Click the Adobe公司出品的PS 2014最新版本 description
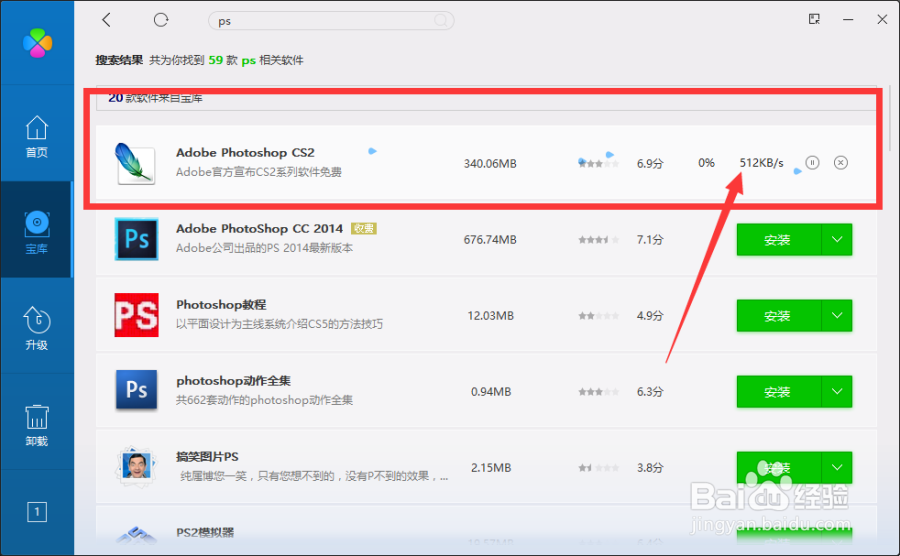The image size is (900, 556). click(x=264, y=248)
